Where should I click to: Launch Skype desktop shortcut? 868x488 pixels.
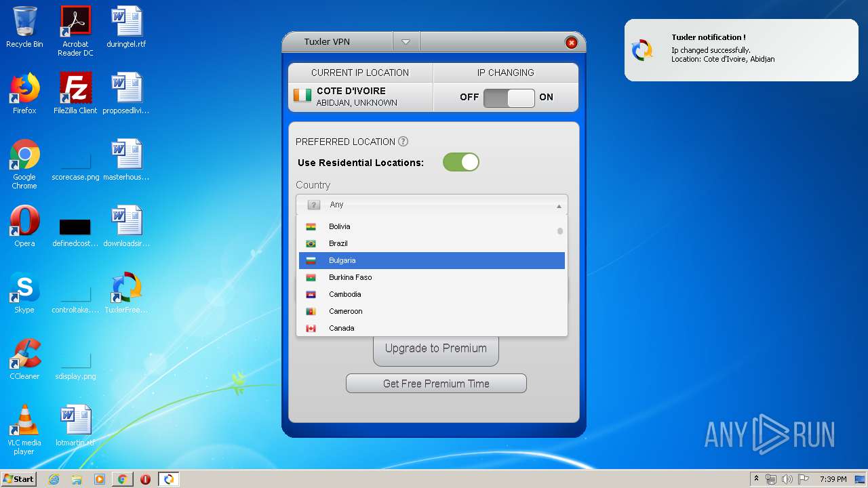(24, 293)
